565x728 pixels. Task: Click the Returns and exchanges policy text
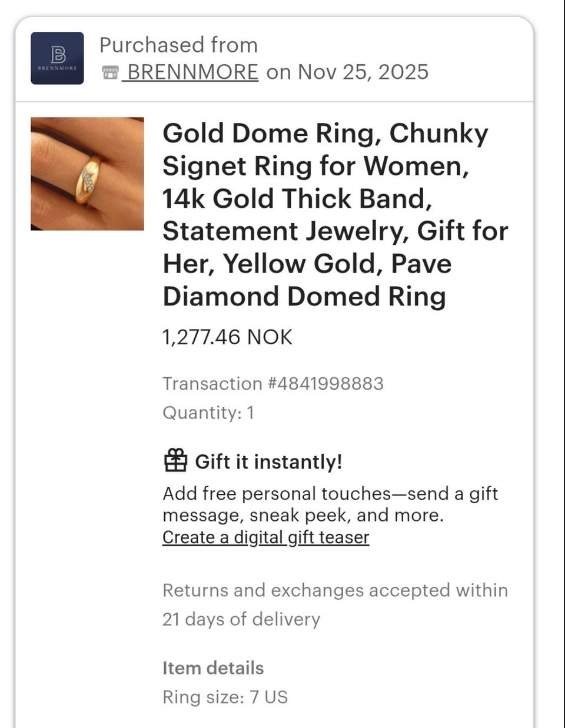pyautogui.click(x=335, y=604)
